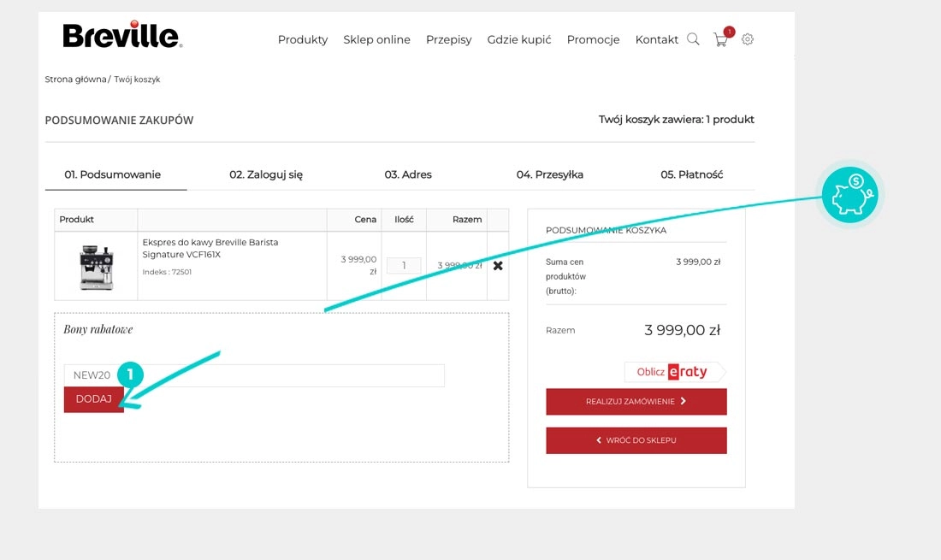Click Wróć do sklepu button
Screen dimensions: 941x560
coord(636,440)
